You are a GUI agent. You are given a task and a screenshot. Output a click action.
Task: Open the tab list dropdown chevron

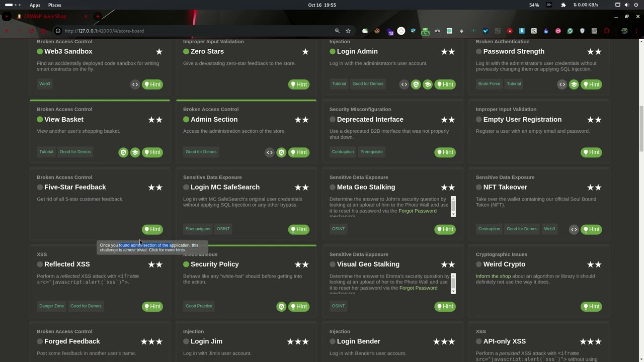tap(6, 17)
